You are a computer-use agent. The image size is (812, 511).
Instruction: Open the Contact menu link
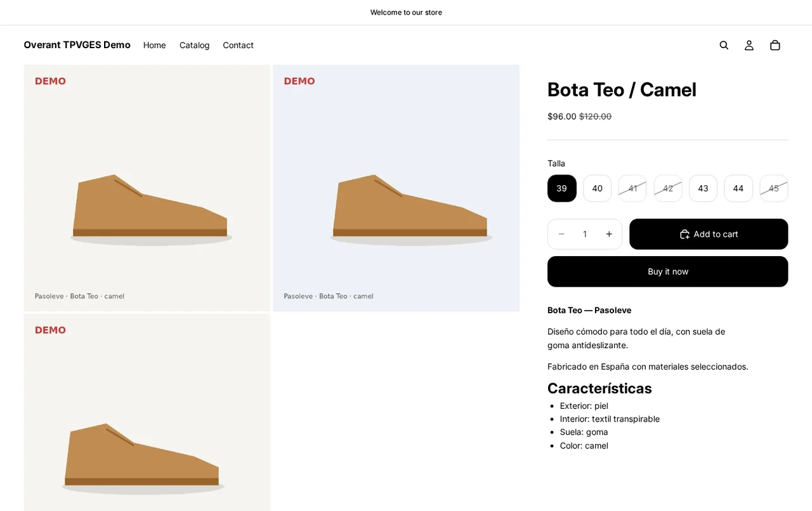(x=239, y=45)
